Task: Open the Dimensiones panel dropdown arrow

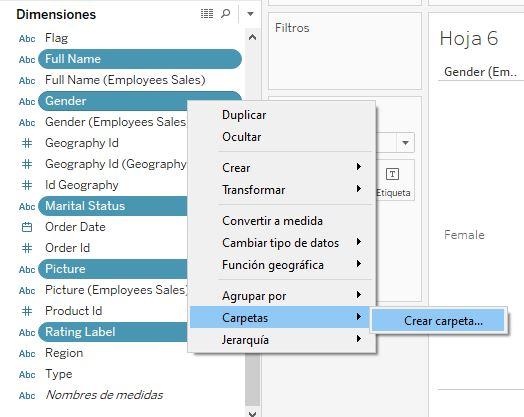Action: [x=250, y=14]
